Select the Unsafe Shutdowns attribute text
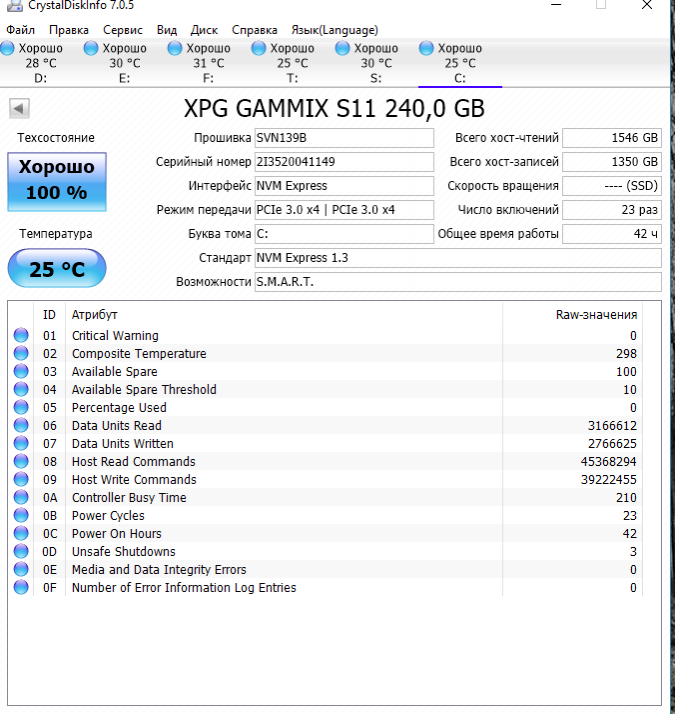Viewport: 675px width, 714px height. pos(123,551)
